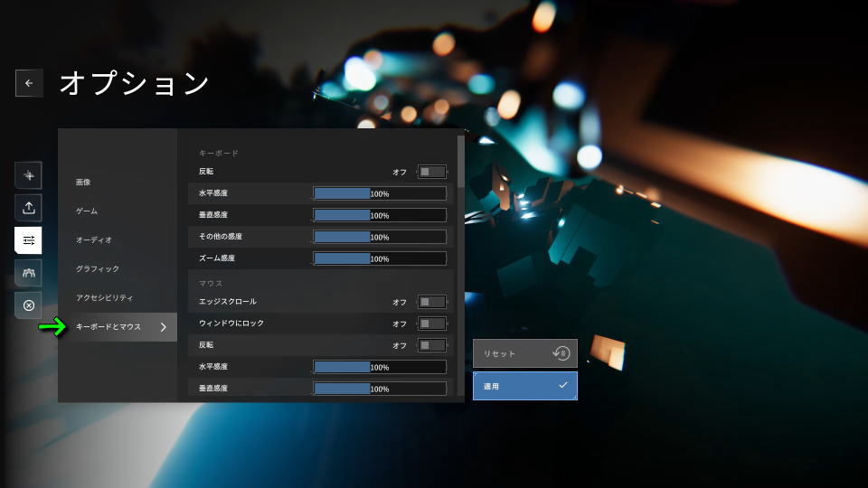This screenshot has height=488, width=868.
Task: Go to アクセシビリティ settings
Action: (x=105, y=298)
